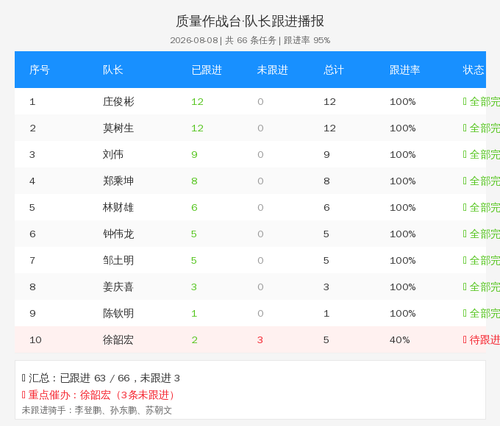Click 陈钦明's green followed count 1

pos(194,313)
